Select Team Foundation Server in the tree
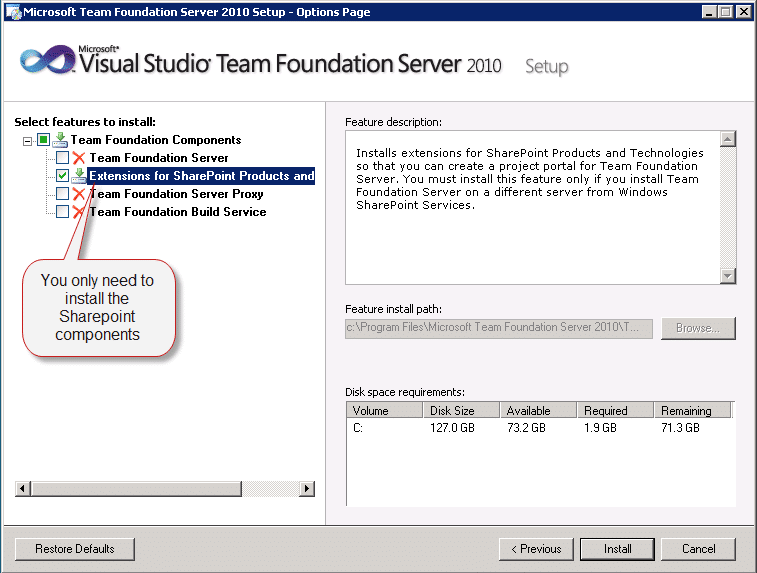Viewport: 757px width, 573px height. tap(159, 158)
